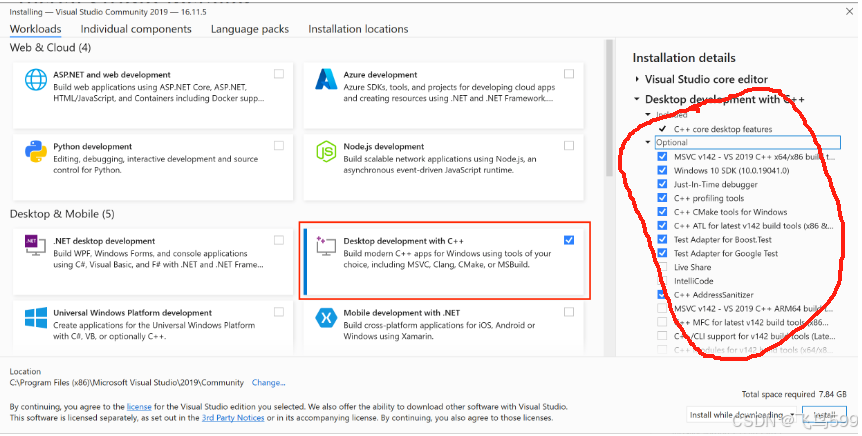Click the Python development logo icon

pos(36,152)
